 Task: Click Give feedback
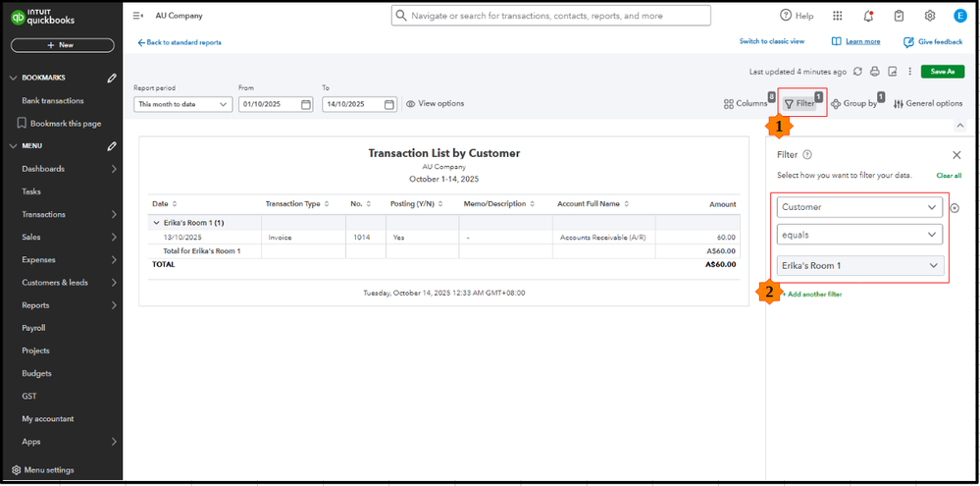pos(933,42)
